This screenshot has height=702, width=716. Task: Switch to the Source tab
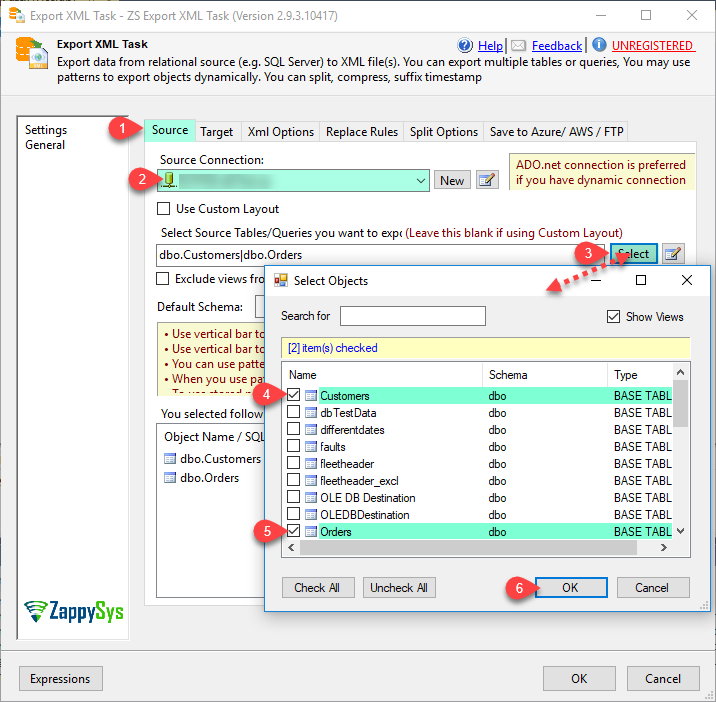170,130
